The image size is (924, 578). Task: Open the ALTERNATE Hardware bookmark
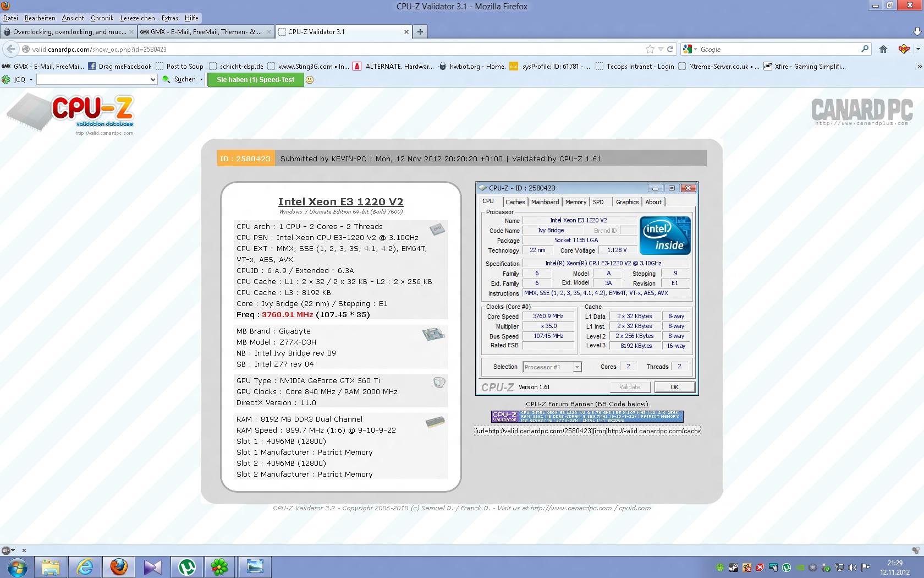393,66
